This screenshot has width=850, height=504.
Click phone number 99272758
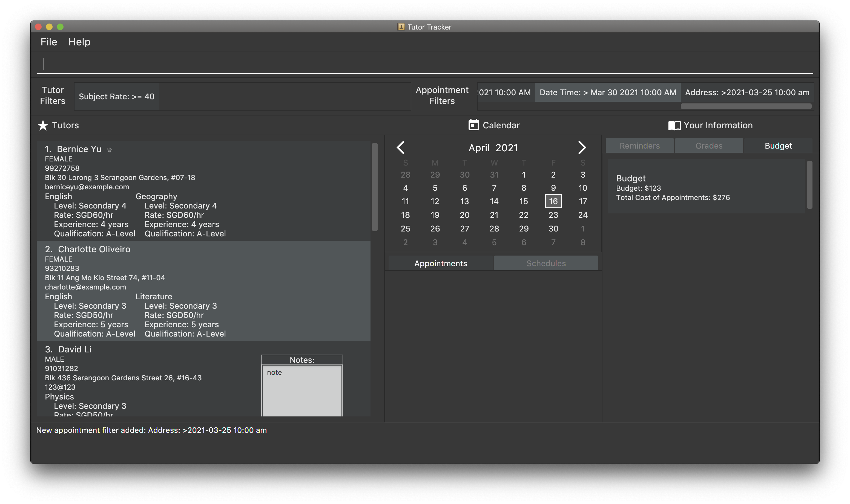(62, 168)
